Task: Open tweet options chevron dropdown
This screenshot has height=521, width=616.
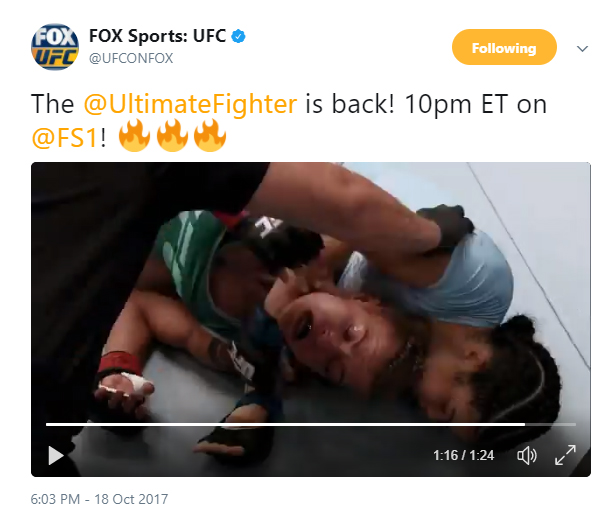Action: [582, 48]
